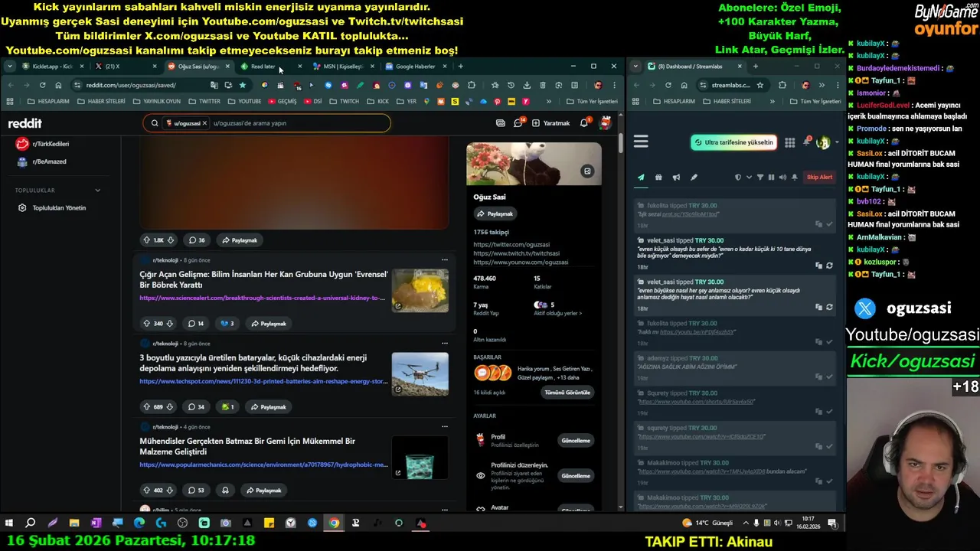Open Streamlabs account avatar dropdown
This screenshot has height=551, width=980.
[x=826, y=142]
